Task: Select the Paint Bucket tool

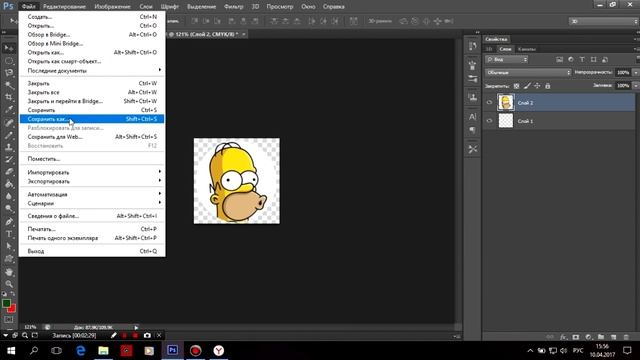Action: pyautogui.click(x=9, y=184)
